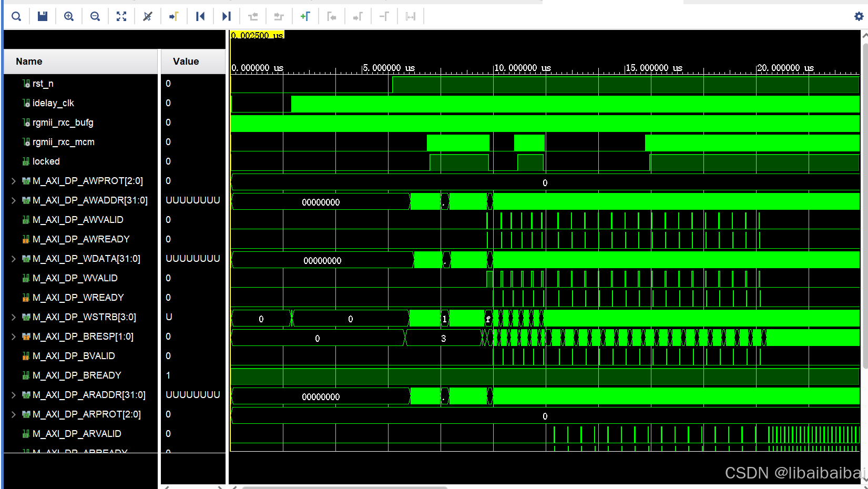Click the horizontal waveform scrollbar

344,487
